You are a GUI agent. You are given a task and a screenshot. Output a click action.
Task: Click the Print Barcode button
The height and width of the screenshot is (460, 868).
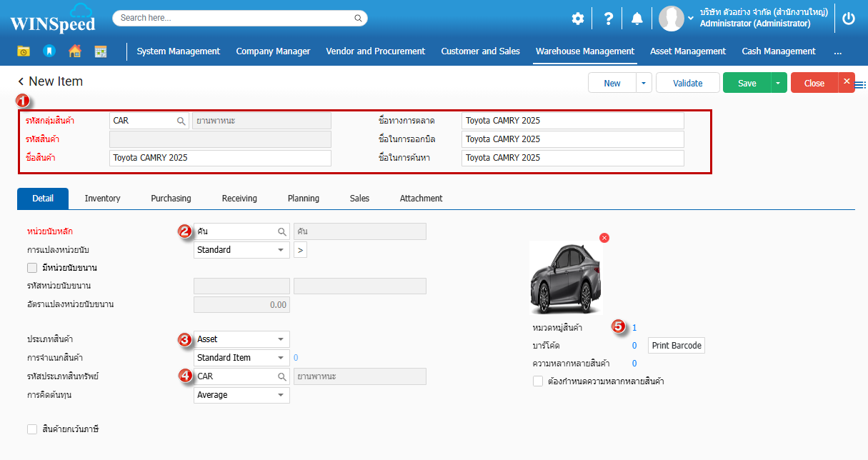[677, 346]
